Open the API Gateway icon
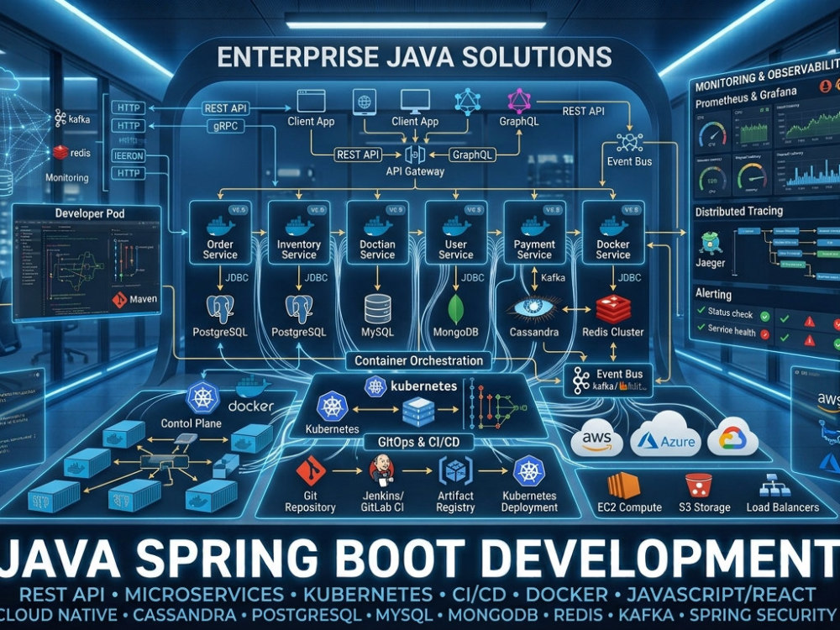840x630 pixels. (x=415, y=155)
